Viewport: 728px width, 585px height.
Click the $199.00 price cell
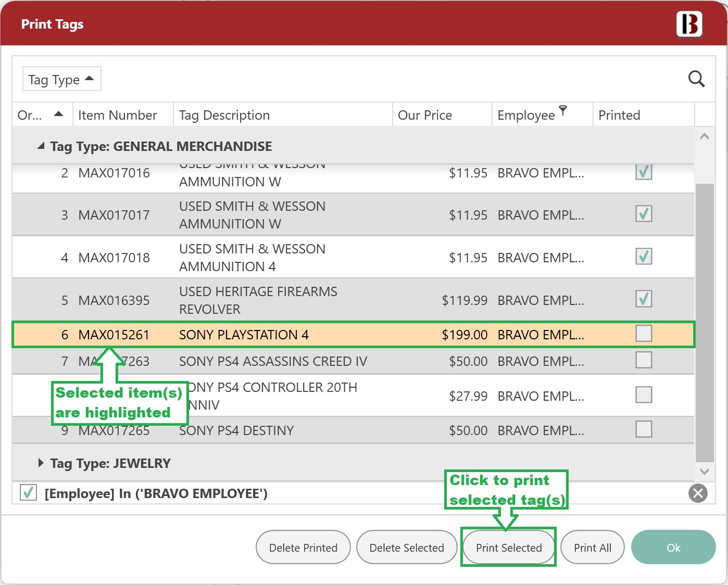[465, 335]
